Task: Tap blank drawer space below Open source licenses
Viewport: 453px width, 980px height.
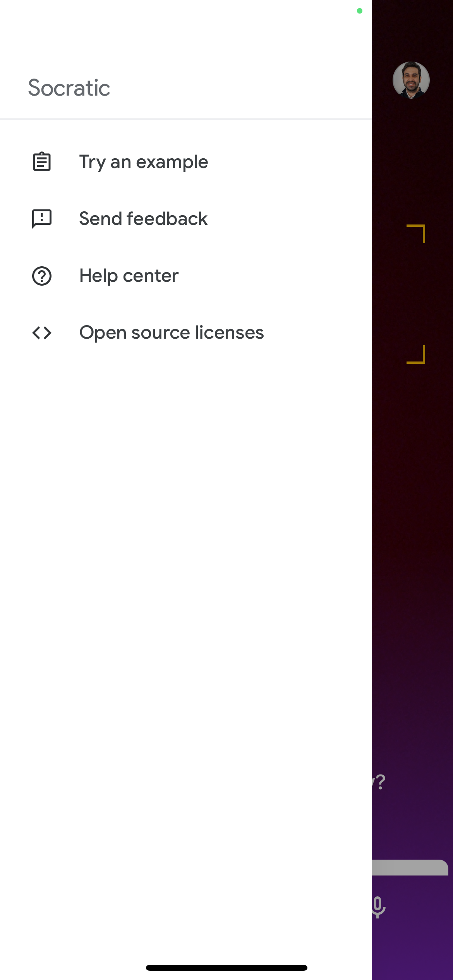Action: click(x=186, y=581)
